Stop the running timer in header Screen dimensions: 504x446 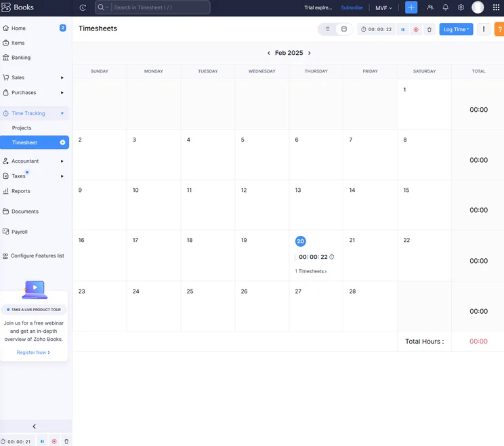point(416,30)
